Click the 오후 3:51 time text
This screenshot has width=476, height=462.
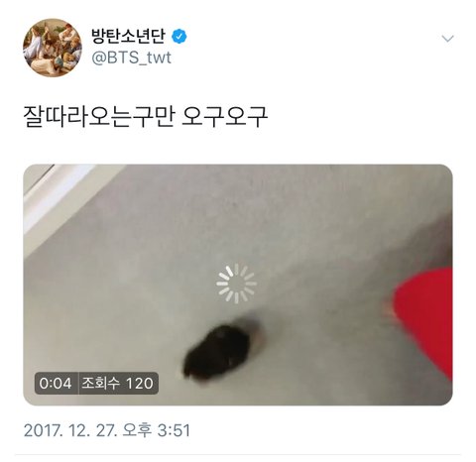[x=157, y=430]
